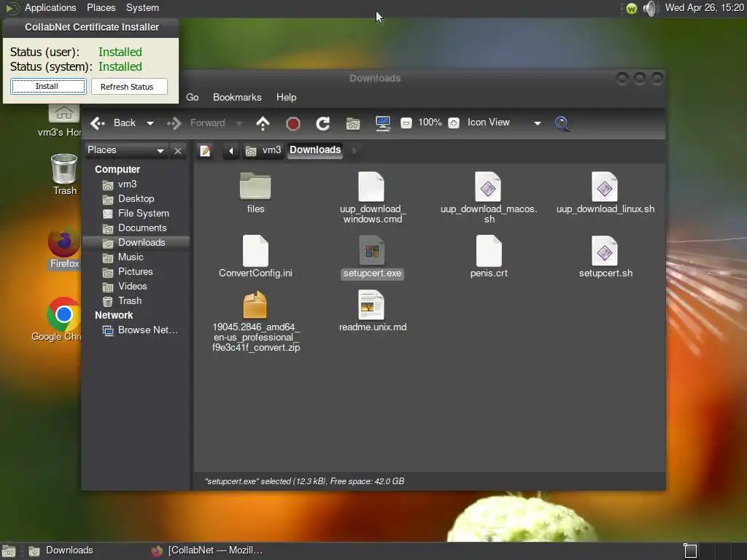The width and height of the screenshot is (747, 560).
Task: Reset zoom by clicking 100%
Action: tap(430, 122)
